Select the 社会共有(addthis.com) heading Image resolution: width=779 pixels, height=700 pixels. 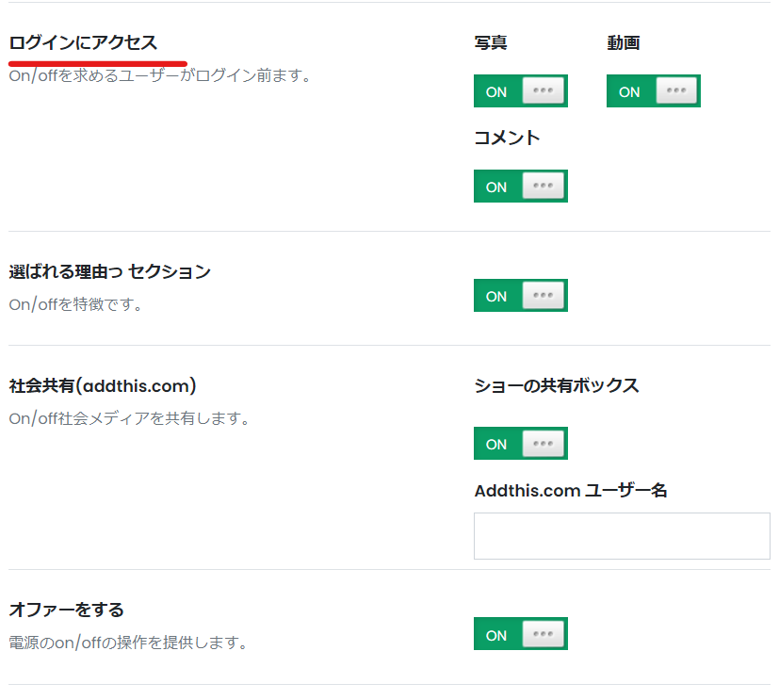[x=103, y=386]
